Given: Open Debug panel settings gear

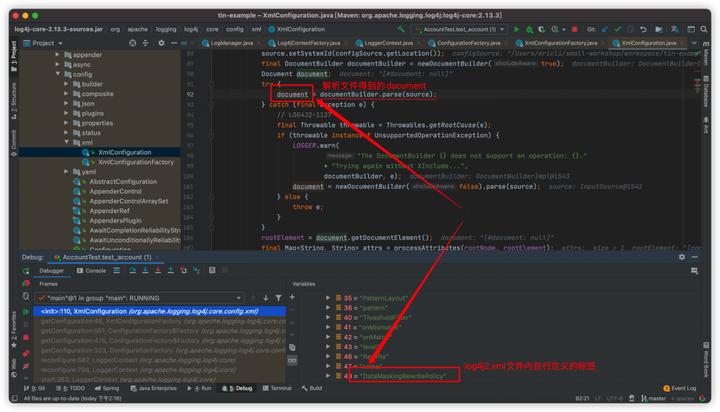Looking at the screenshot, I should tap(682, 257).
